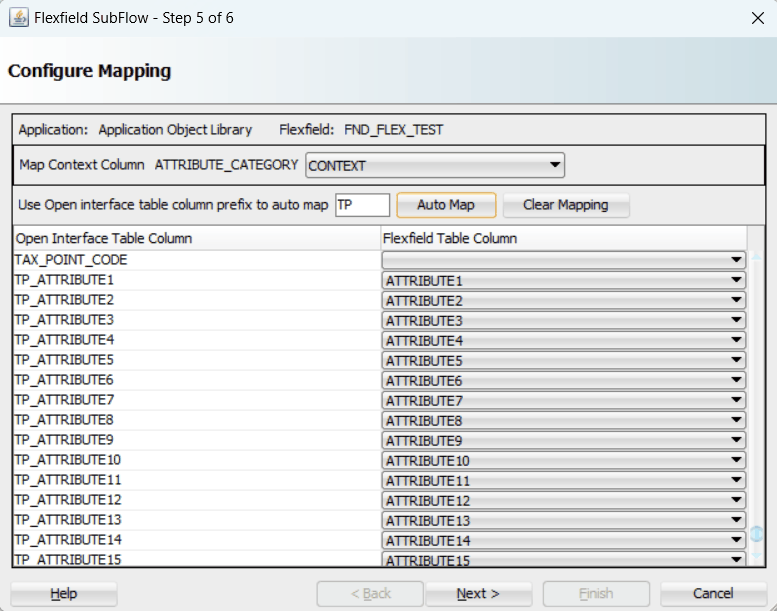Expand the ATTRIBUTE5 mapping combo box
777x611 pixels.
coord(564,360)
